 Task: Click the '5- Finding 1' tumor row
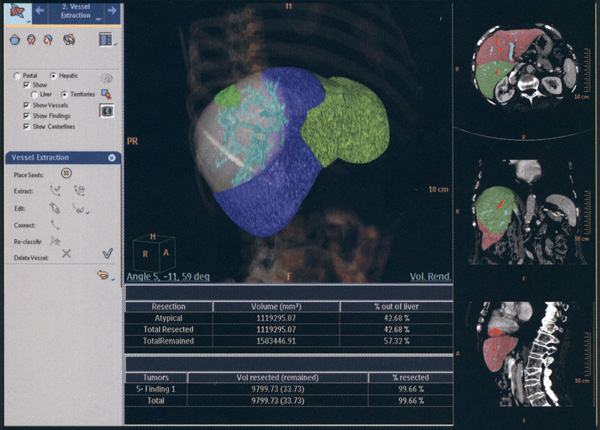[289, 389]
